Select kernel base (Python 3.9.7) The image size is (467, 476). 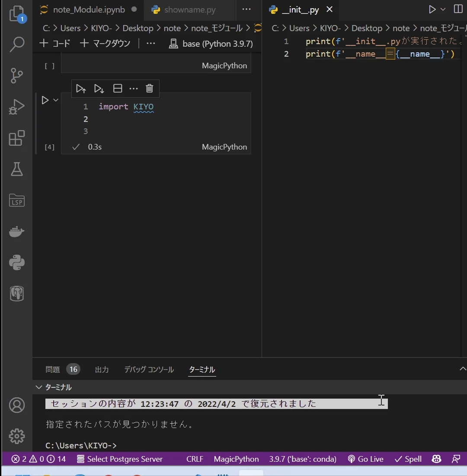[211, 44]
